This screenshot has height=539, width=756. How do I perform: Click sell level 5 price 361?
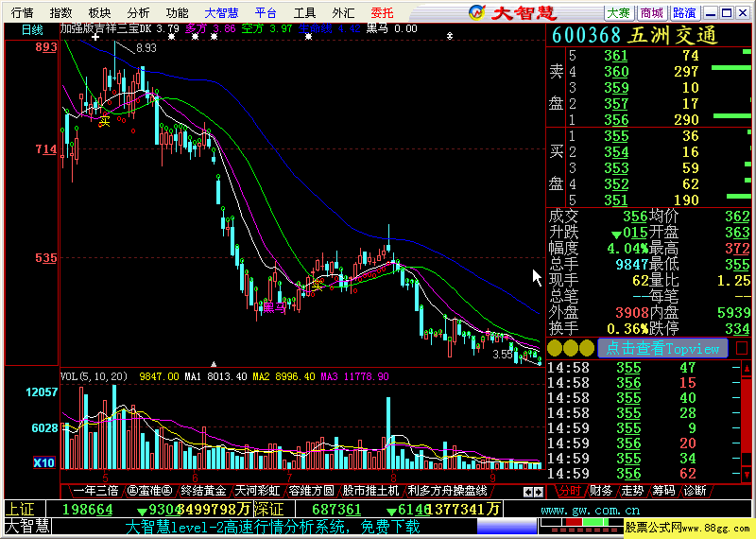click(616, 56)
